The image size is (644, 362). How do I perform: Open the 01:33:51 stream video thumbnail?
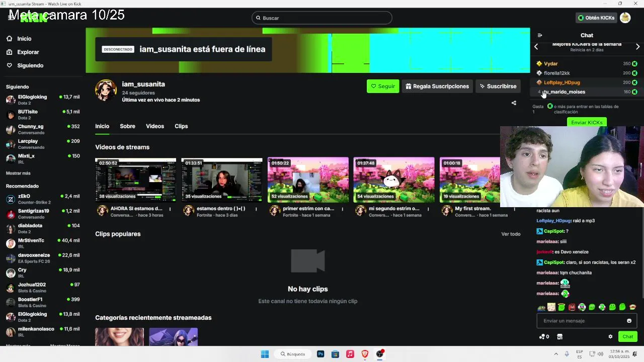pos(221,180)
